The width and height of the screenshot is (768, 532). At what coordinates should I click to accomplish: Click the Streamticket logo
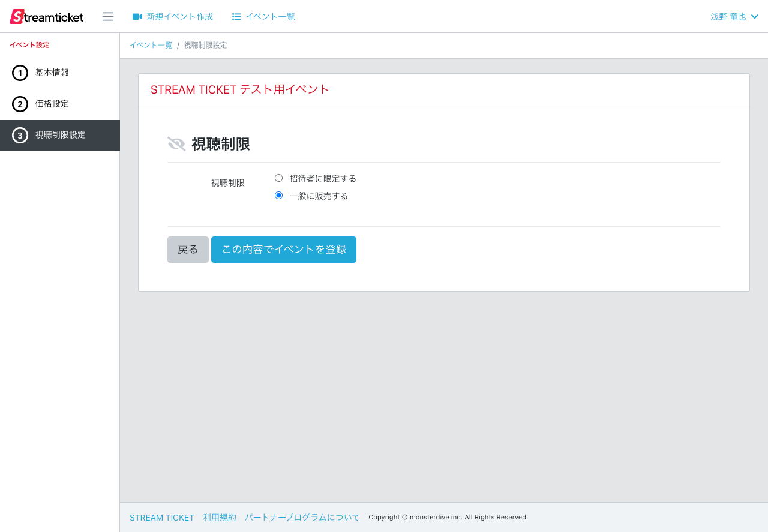(x=47, y=17)
